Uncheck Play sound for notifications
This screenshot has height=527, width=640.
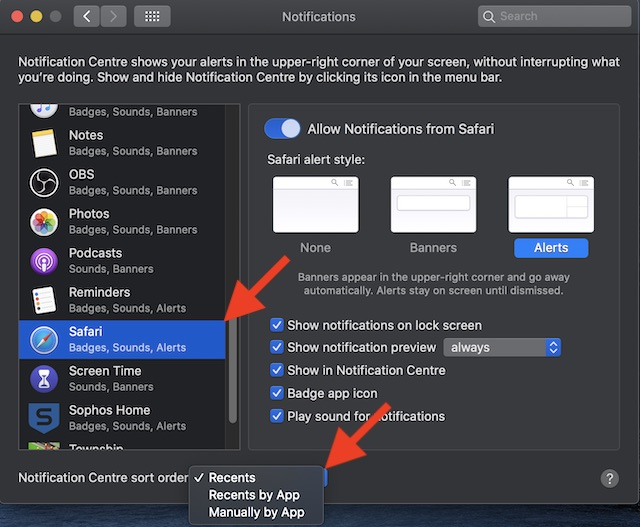[277, 416]
